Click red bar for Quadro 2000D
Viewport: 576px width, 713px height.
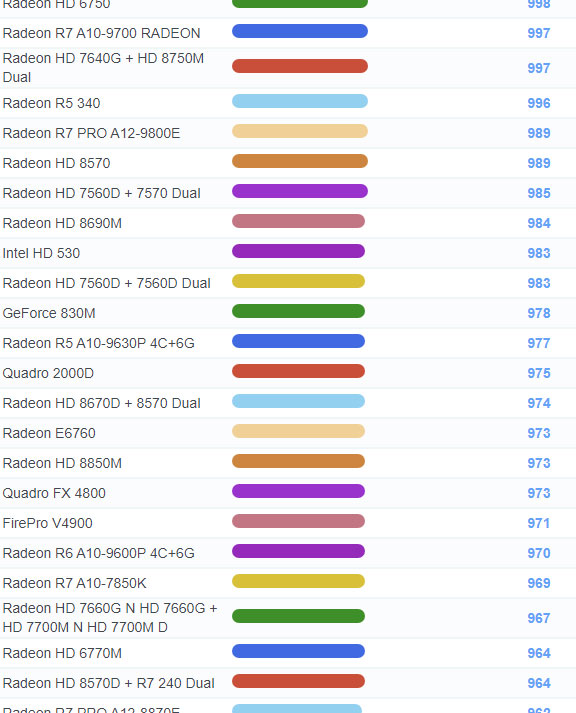pos(298,371)
